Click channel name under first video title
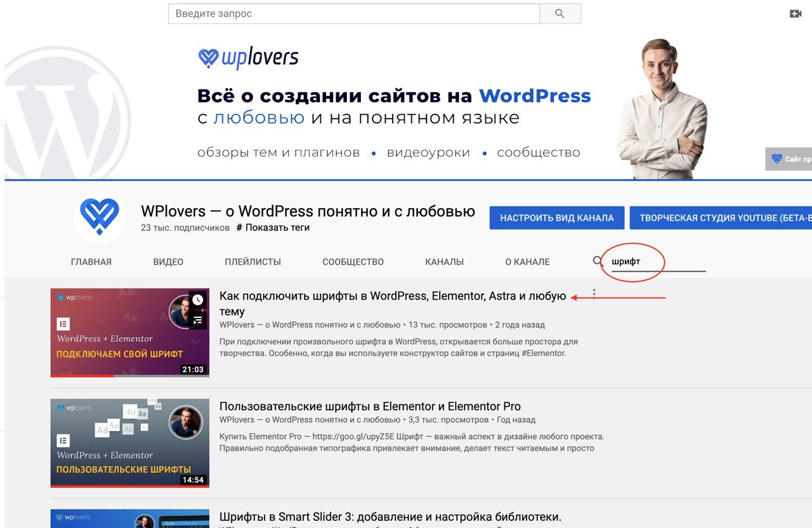 tap(310, 324)
